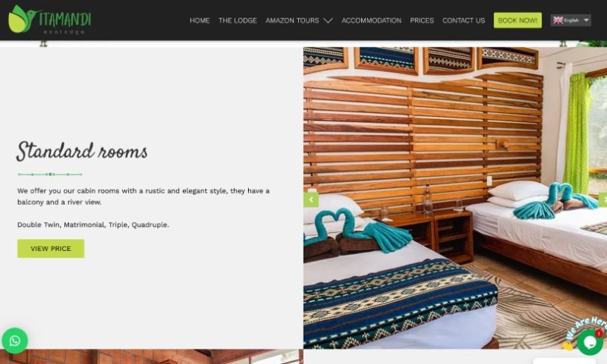Click the red chat notification badge
This screenshot has height=364, width=607.
(x=599, y=333)
